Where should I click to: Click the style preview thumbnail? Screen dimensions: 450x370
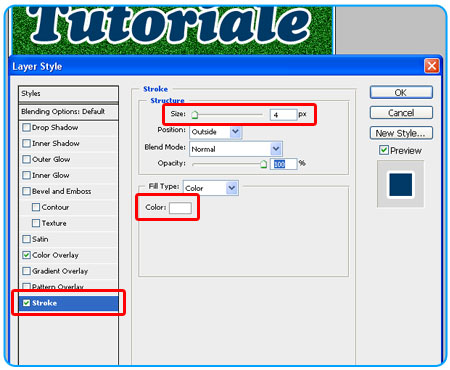pos(401,184)
